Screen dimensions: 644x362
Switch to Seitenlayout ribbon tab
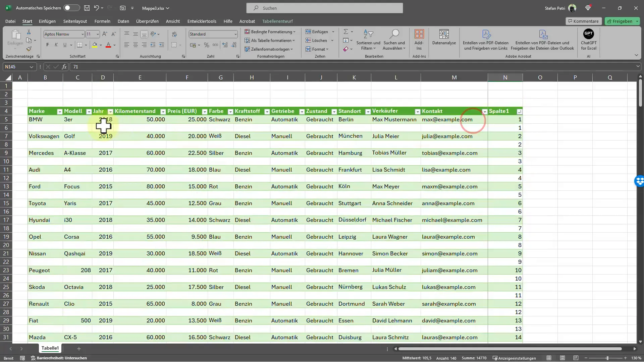[x=75, y=21]
